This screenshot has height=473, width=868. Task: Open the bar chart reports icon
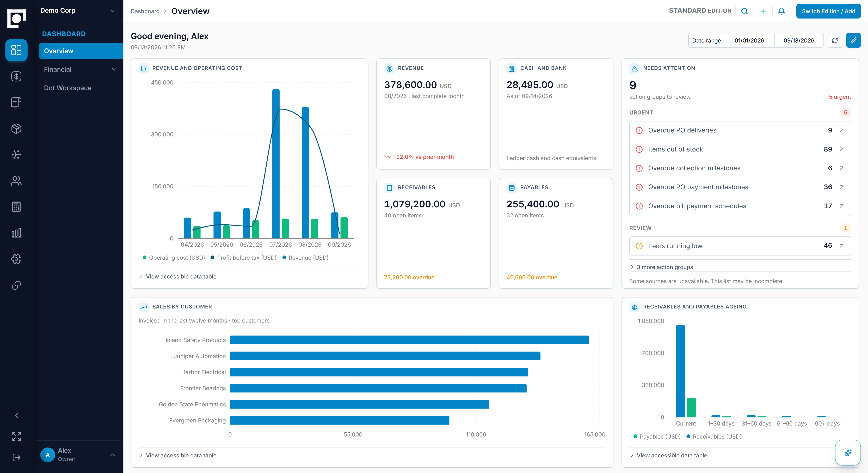pos(16,233)
